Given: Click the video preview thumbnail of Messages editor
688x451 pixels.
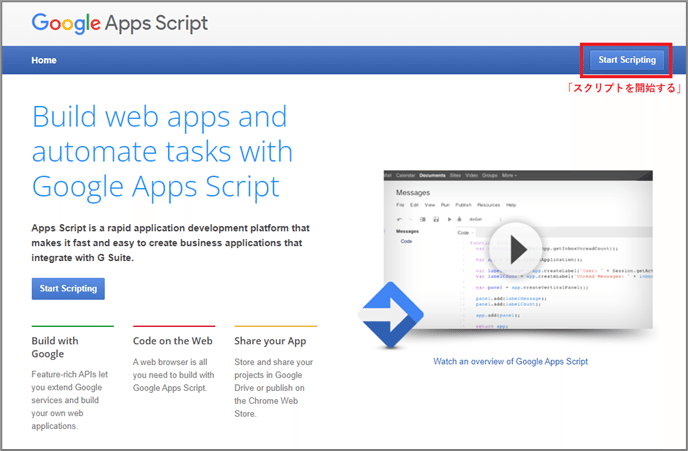Looking at the screenshot, I should pyautogui.click(x=518, y=249).
